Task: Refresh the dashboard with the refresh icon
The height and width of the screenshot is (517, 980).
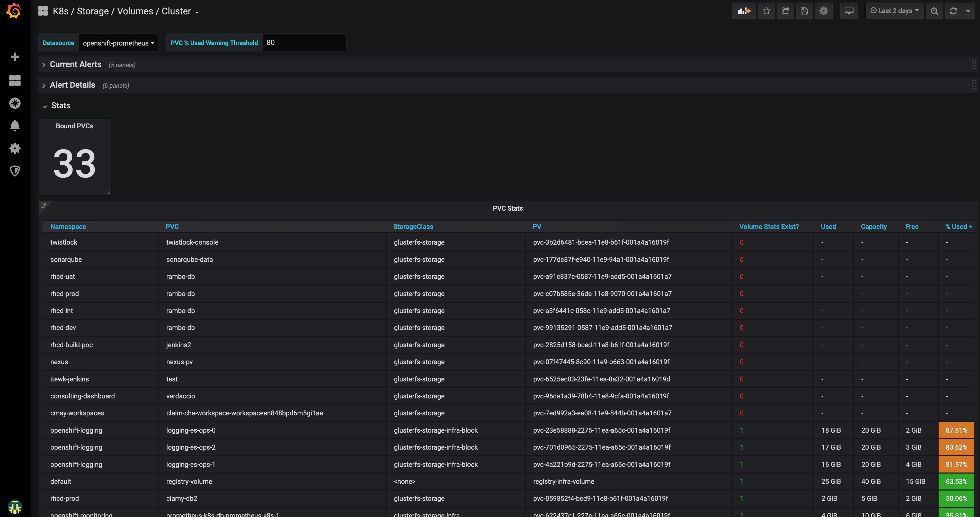Action: point(953,11)
